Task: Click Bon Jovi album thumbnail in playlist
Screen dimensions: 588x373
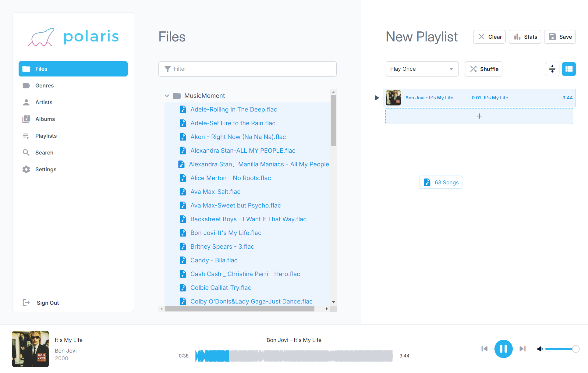Action: (393, 98)
